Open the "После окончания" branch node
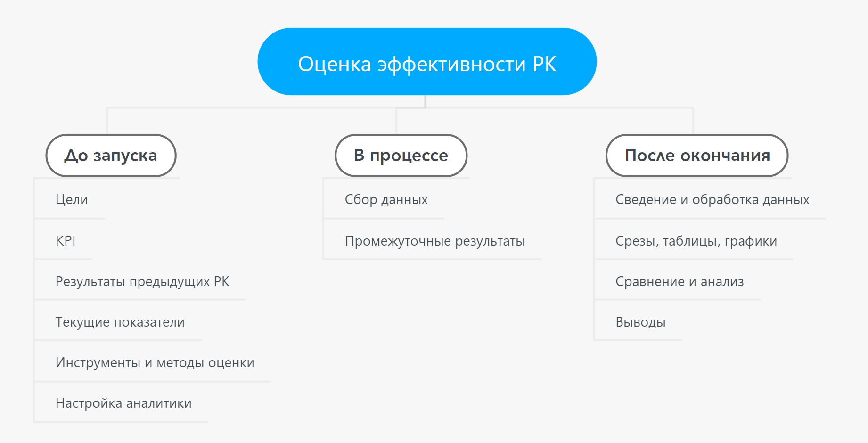This screenshot has height=443, width=868. [x=696, y=156]
